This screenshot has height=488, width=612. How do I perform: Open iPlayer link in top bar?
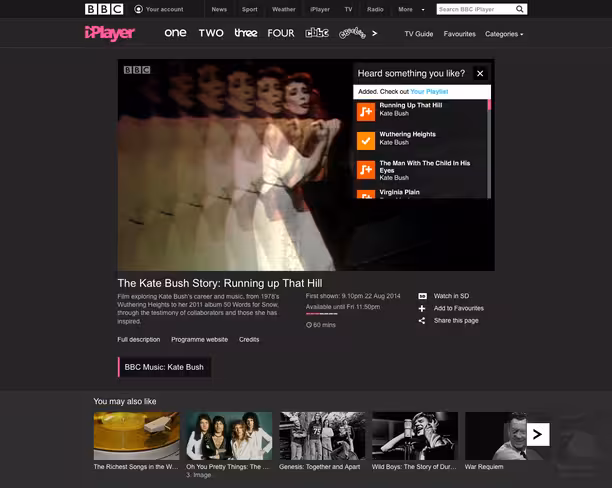[320, 9]
